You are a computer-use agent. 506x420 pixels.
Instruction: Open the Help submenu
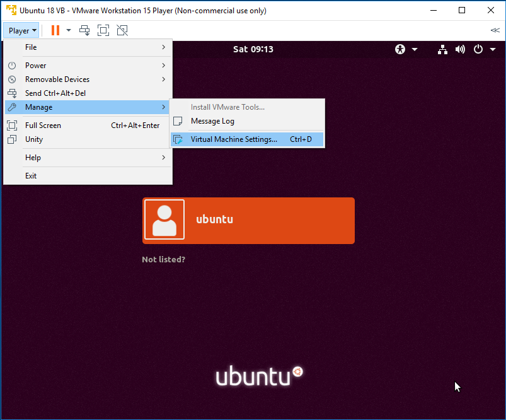click(x=88, y=157)
